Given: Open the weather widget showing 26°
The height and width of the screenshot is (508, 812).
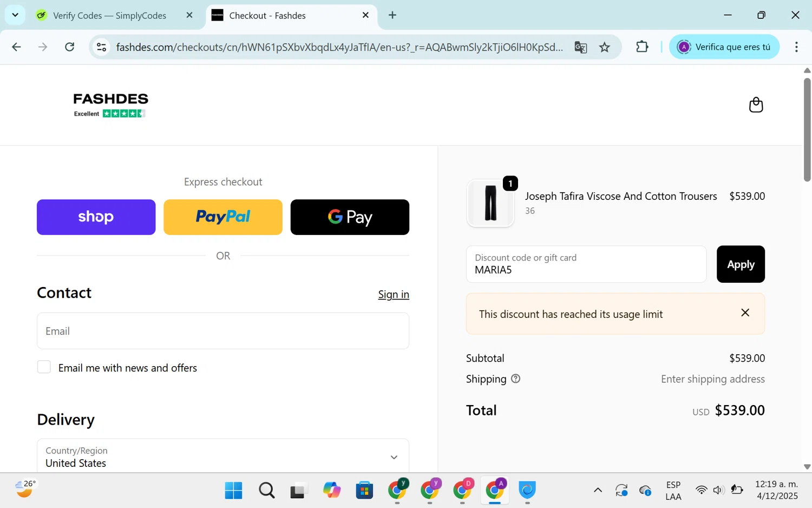Looking at the screenshot, I should pyautogui.click(x=25, y=489).
